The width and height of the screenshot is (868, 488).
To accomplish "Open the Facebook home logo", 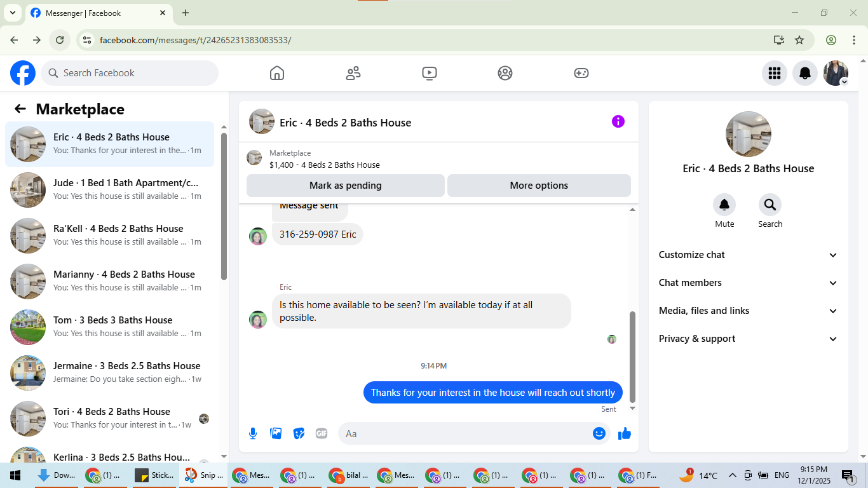I will (x=23, y=73).
